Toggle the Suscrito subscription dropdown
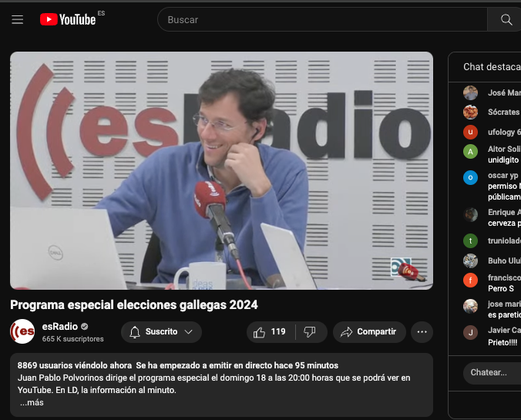This screenshot has height=420, width=521. point(161,332)
